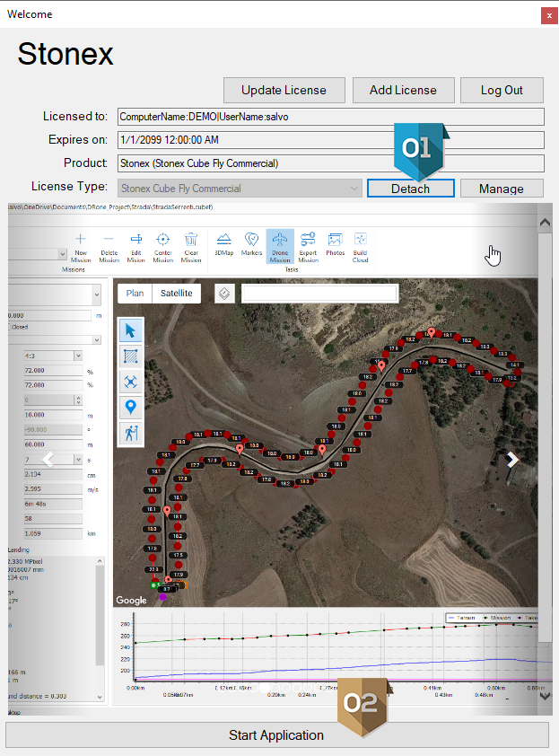This screenshot has height=756, width=559.
Task: Open the Manage license button
Action: point(502,188)
